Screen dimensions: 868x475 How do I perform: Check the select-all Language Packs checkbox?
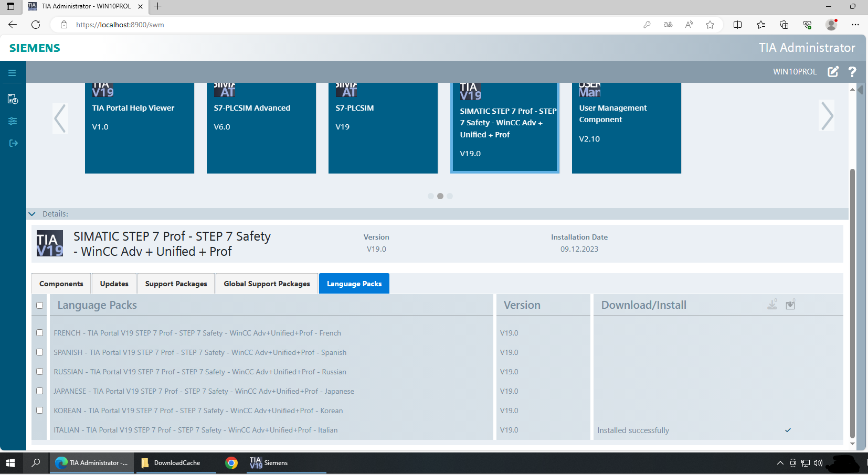click(39, 305)
